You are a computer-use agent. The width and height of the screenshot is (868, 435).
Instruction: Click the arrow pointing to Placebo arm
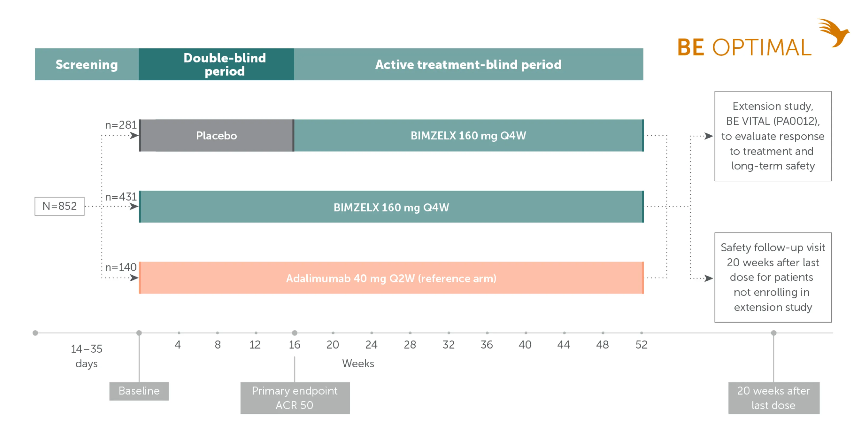134,135
